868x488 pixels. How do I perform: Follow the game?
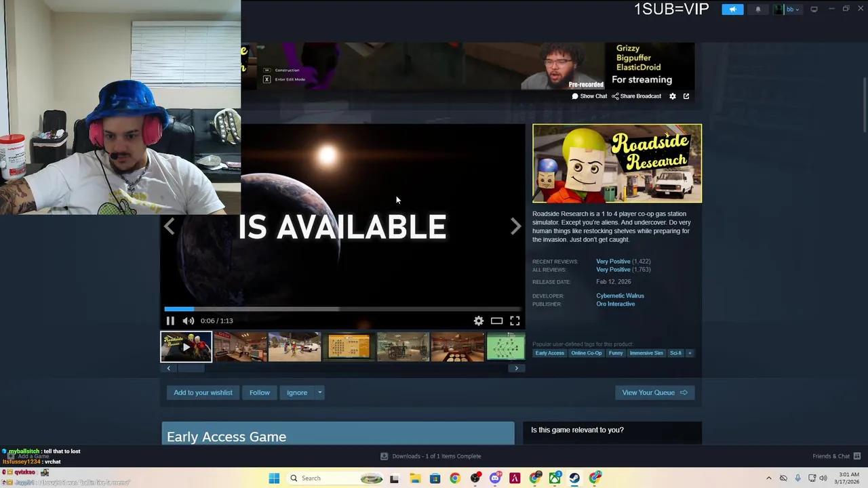[x=260, y=392]
